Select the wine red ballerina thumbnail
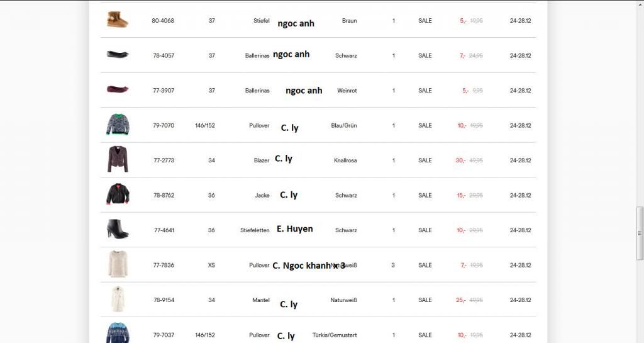This screenshot has width=644, height=343. point(117,89)
